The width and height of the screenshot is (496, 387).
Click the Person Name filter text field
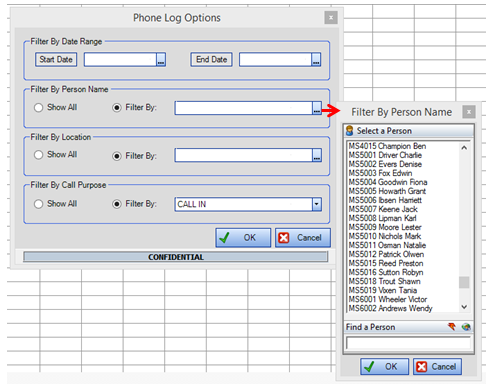(x=244, y=108)
